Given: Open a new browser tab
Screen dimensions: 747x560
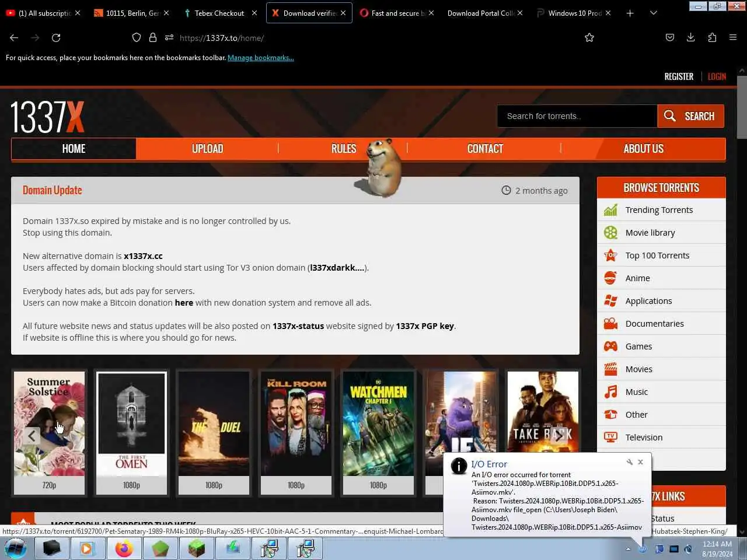Looking at the screenshot, I should point(630,13).
